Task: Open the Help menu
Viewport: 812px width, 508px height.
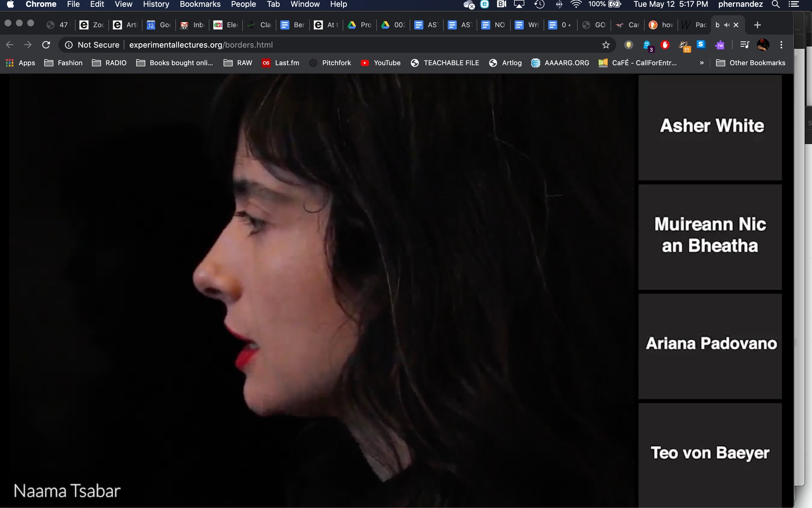Action: 338,5
